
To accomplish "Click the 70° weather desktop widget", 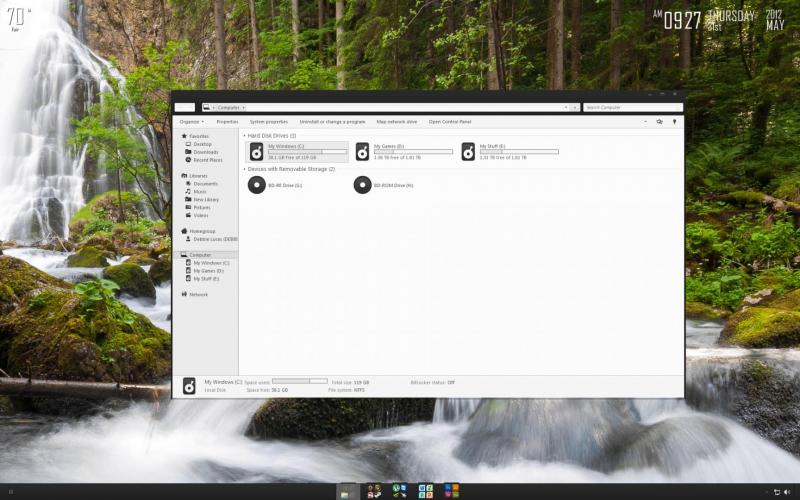I will [18, 19].
